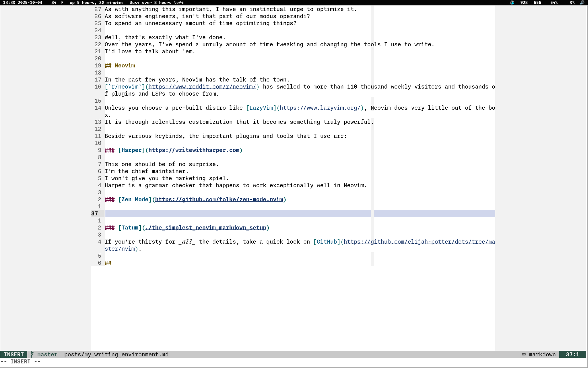Click the lazyvim.org URL
The image size is (588, 368).
pyautogui.click(x=320, y=108)
